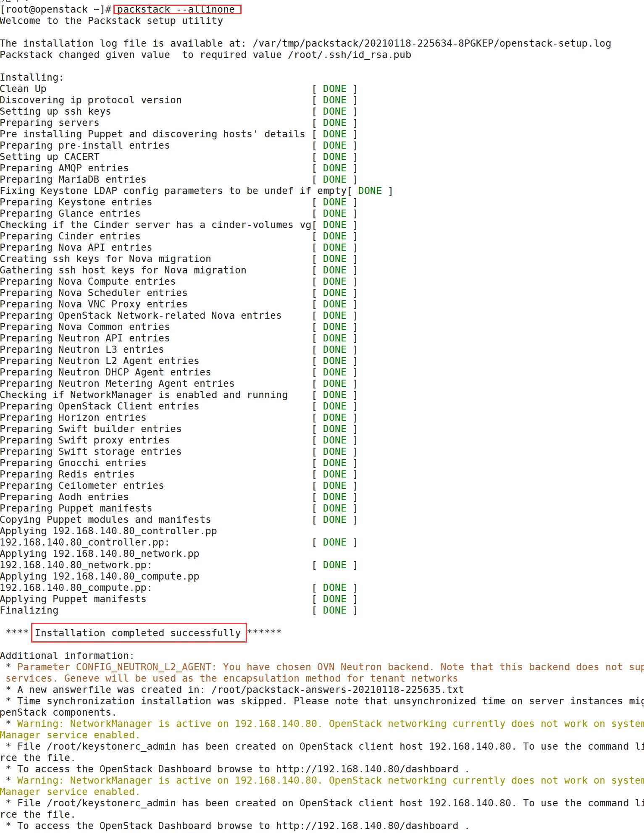Viewport: 644px width, 837px height.
Task: Click 'Setting up ssh keys' line
Action: pyautogui.click(x=55, y=112)
